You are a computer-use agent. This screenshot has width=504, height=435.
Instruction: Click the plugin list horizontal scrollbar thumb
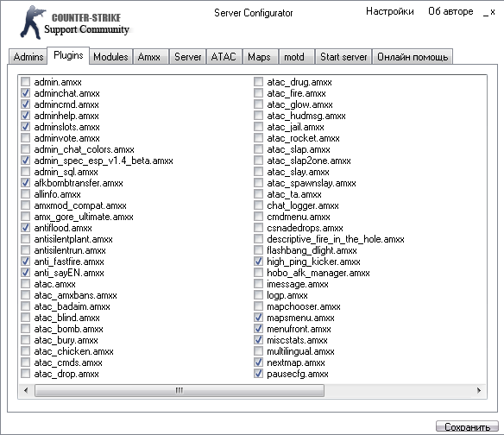tap(180, 390)
